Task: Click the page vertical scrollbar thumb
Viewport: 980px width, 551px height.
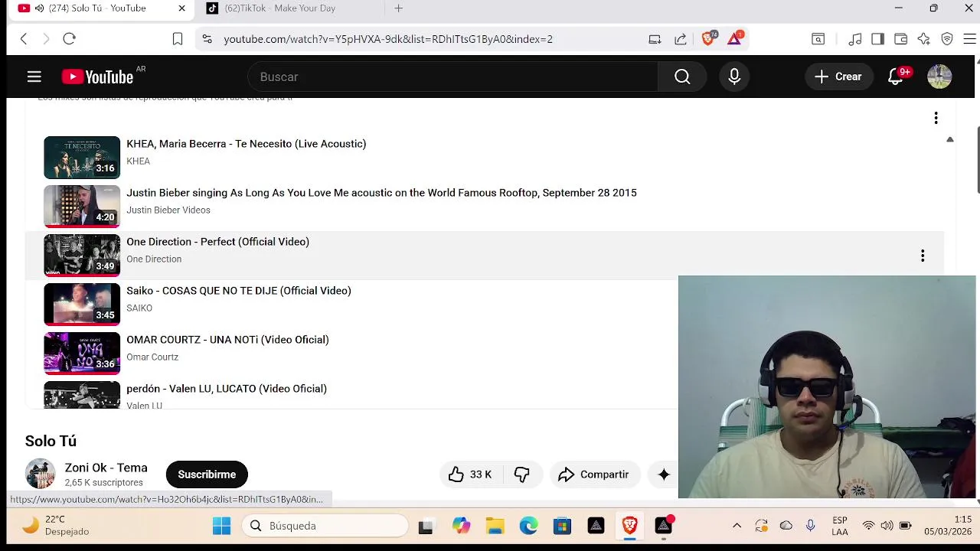Action: click(976, 158)
